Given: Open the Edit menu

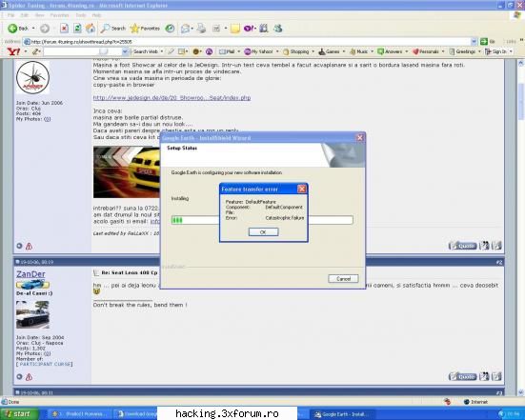Looking at the screenshot, I should coord(25,15).
